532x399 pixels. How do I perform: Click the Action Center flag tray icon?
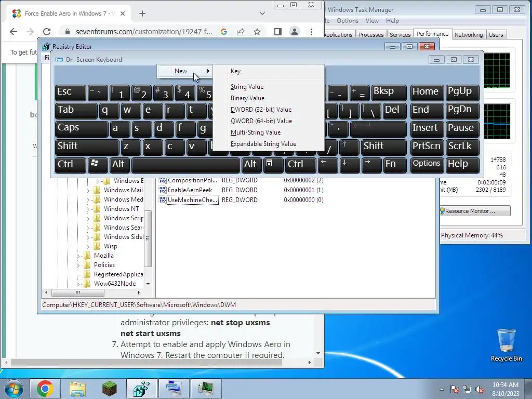(x=455, y=389)
